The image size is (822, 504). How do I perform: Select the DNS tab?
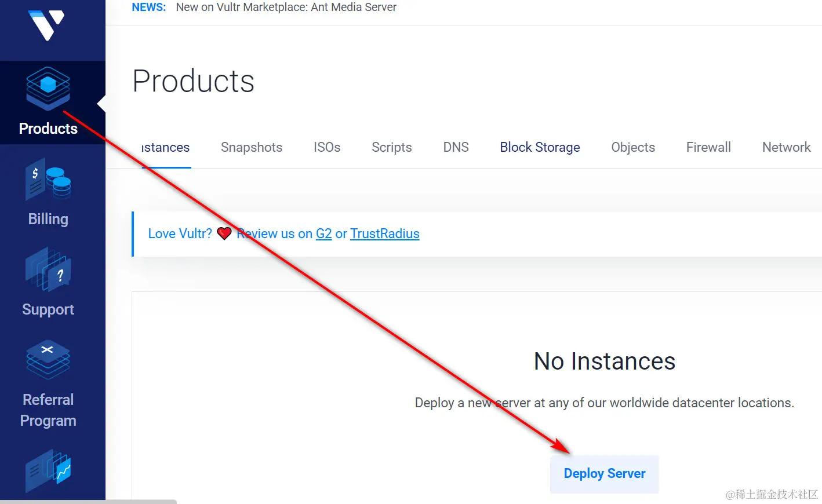click(x=456, y=147)
